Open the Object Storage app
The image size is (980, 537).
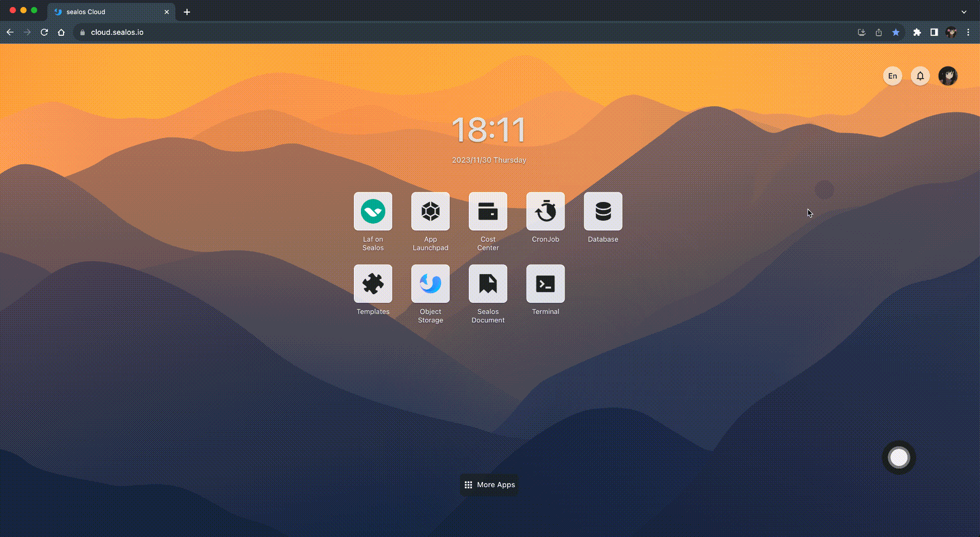pyautogui.click(x=430, y=284)
